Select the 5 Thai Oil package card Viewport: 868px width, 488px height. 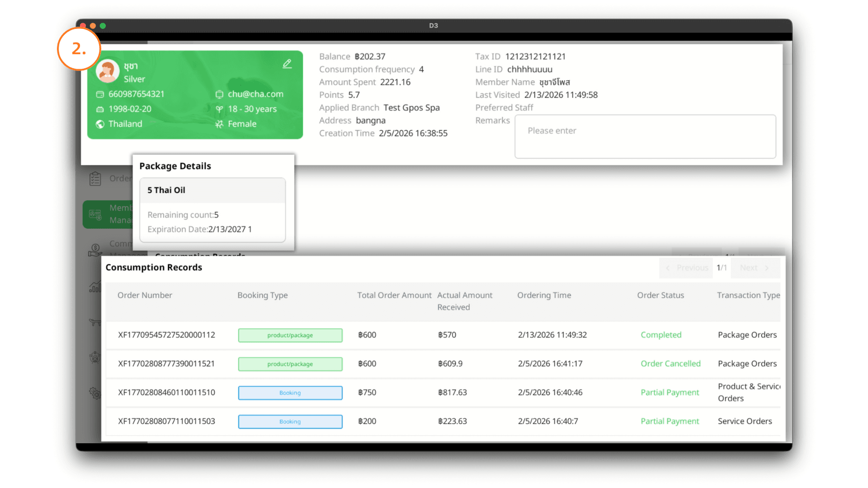tap(212, 210)
